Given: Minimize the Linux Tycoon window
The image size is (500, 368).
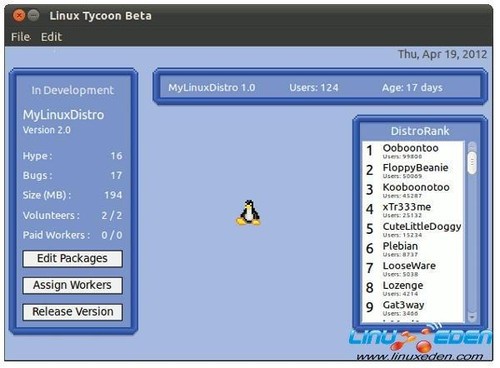Looking at the screenshot, I should tap(33, 15).
